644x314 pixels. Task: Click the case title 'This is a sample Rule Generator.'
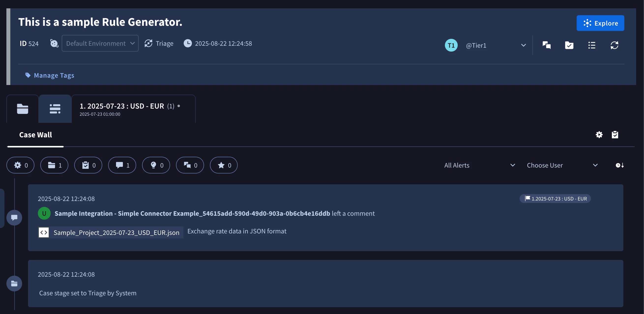click(x=100, y=22)
